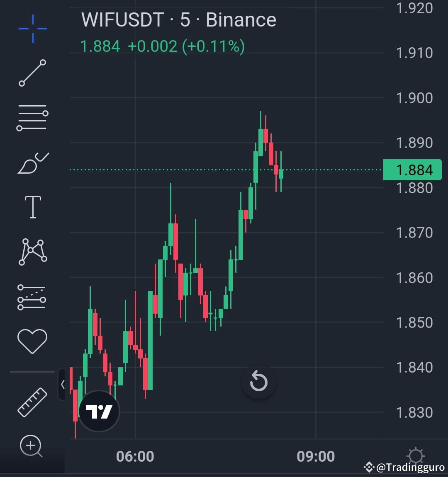The width and height of the screenshot is (448, 477).
Task: Select the text annotation tool
Action: point(32,206)
